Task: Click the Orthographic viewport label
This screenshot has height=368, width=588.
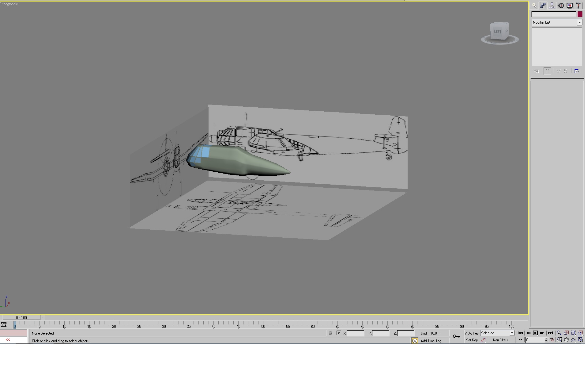Action: tap(9, 4)
